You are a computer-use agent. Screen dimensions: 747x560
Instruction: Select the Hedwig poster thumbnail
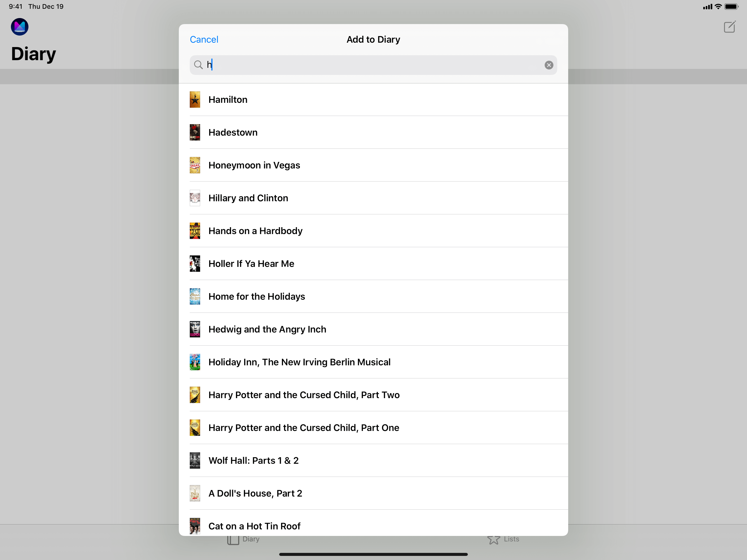coord(195,329)
